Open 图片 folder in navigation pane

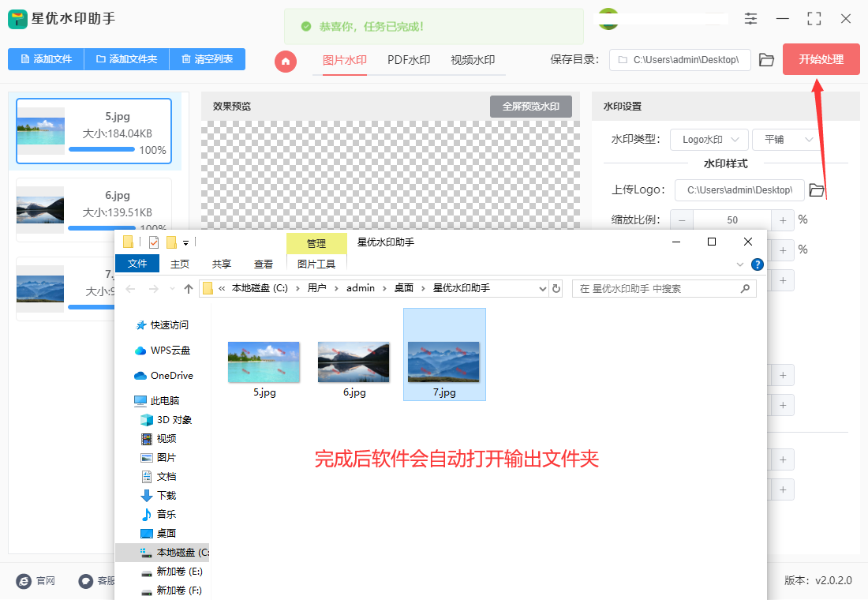coord(159,458)
